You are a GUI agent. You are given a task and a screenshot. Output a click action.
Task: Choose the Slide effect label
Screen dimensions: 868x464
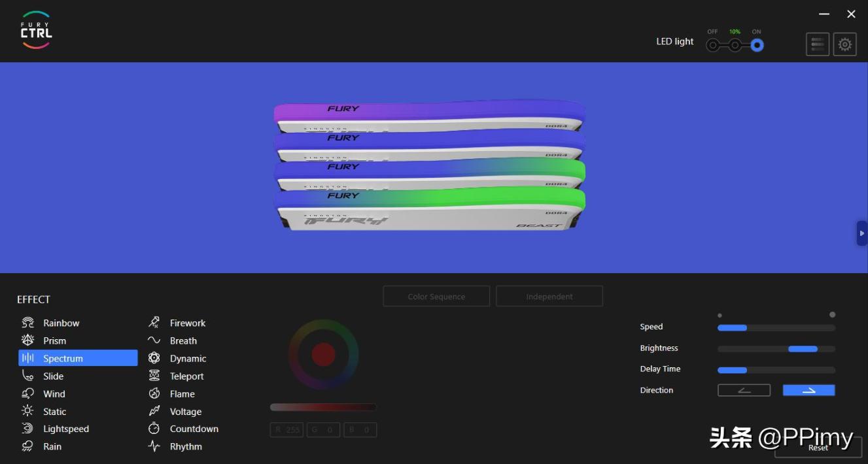54,376
